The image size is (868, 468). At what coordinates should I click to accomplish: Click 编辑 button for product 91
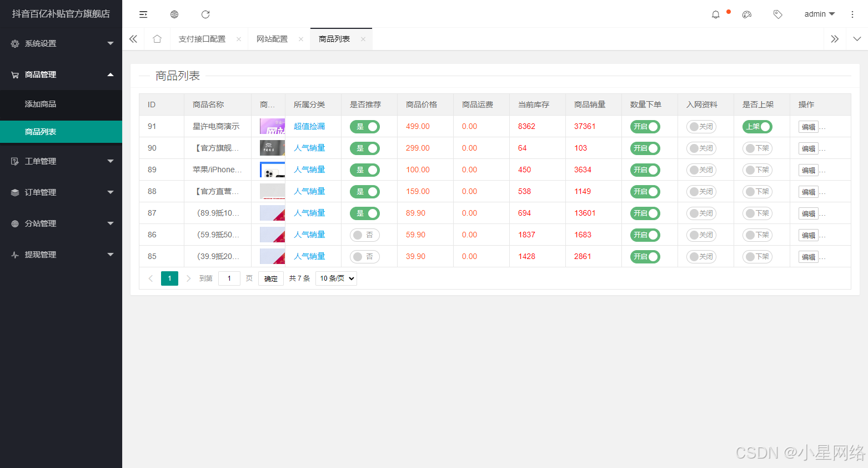tap(808, 127)
